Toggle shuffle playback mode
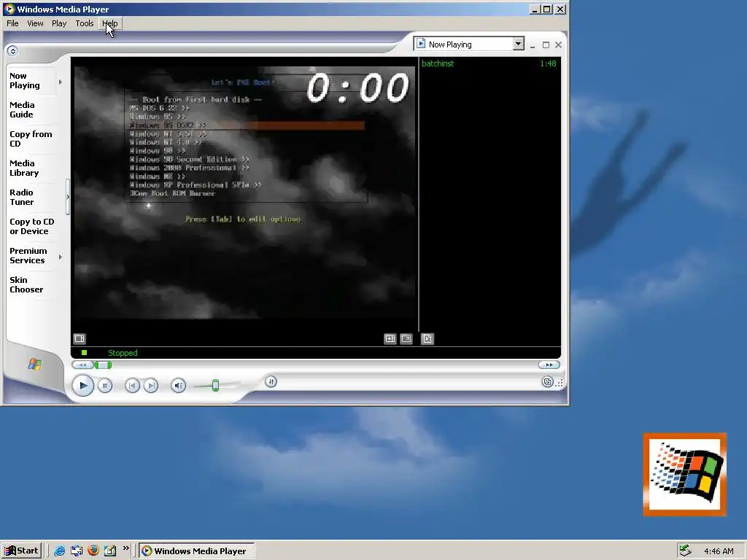 point(271,381)
